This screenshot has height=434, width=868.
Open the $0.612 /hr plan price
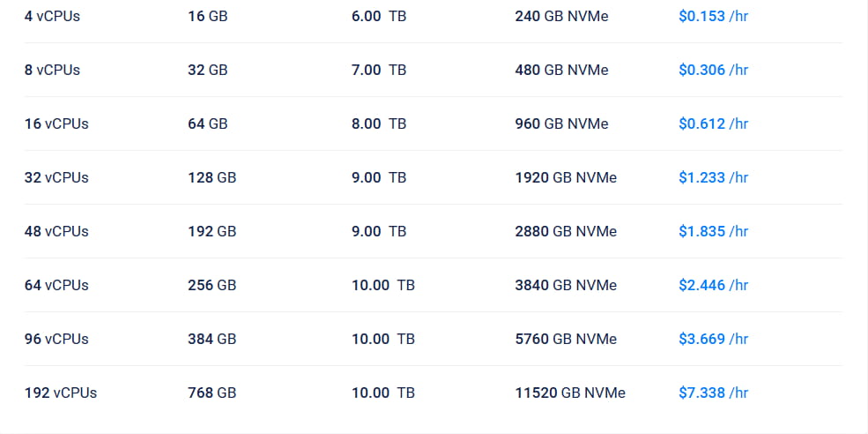point(713,123)
